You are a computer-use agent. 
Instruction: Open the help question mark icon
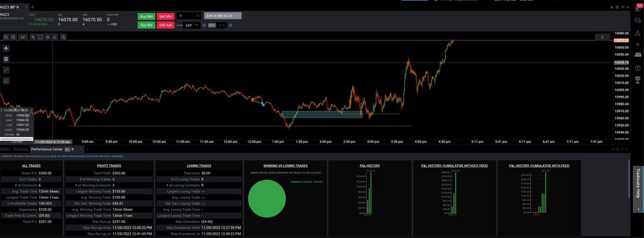638,67
